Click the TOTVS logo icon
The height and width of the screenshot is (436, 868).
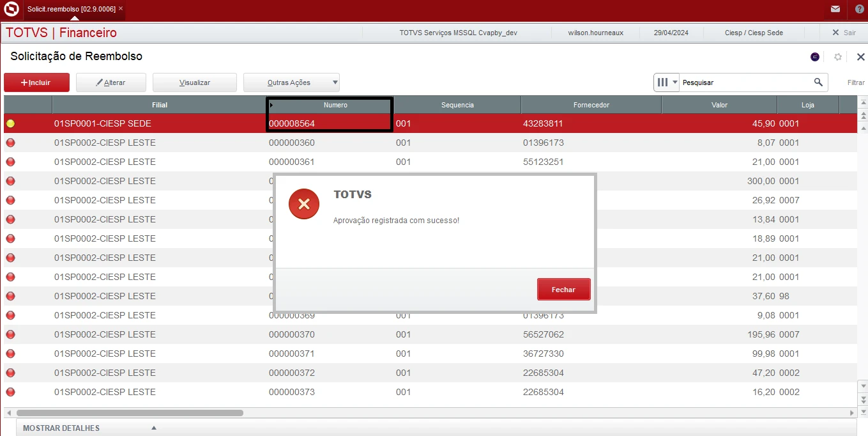[11, 9]
